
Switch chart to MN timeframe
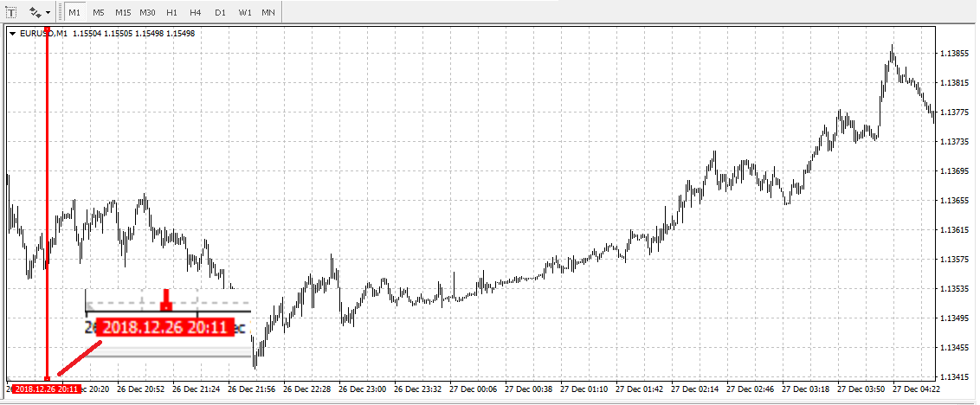[268, 12]
